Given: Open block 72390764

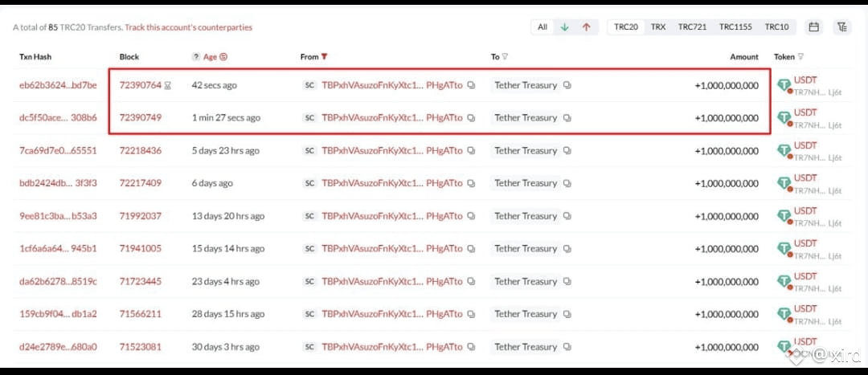Looking at the screenshot, I should 141,86.
